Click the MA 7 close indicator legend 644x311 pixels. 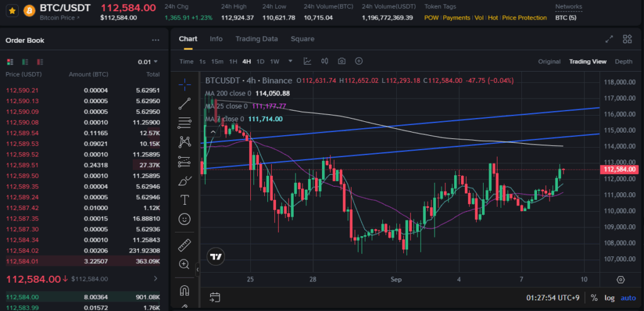click(x=244, y=119)
